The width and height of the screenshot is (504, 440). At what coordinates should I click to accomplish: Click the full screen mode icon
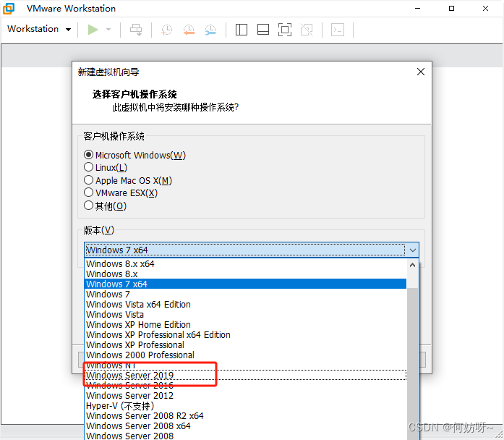(x=285, y=30)
